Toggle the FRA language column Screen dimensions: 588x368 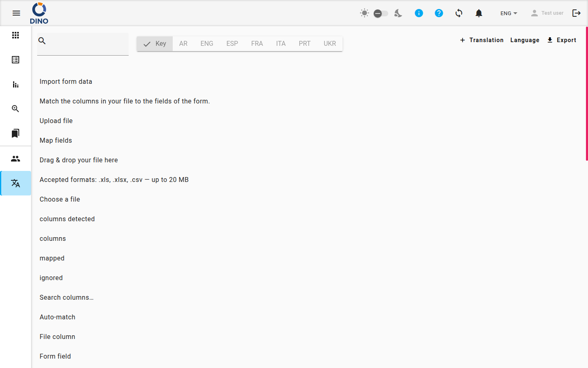257,44
